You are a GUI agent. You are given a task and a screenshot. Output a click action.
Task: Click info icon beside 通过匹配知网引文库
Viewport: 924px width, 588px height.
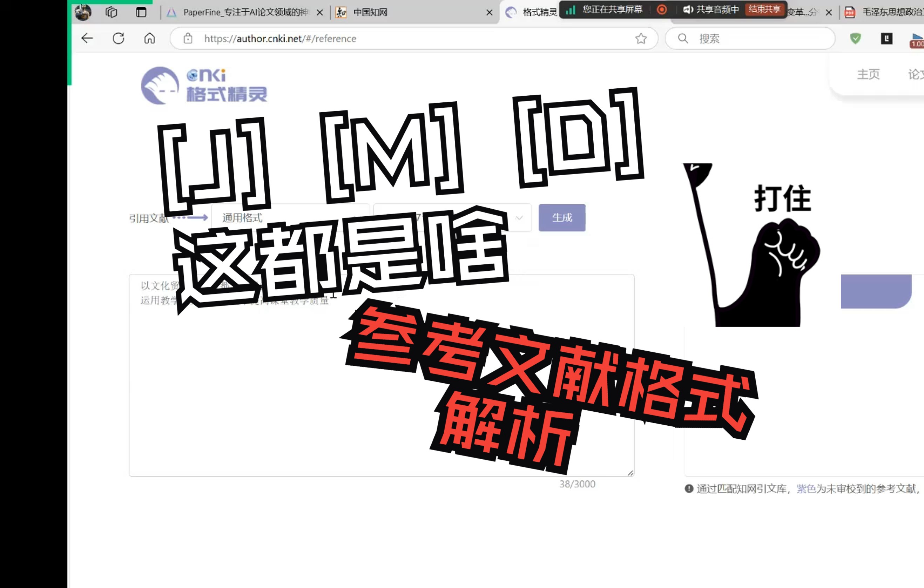689,488
